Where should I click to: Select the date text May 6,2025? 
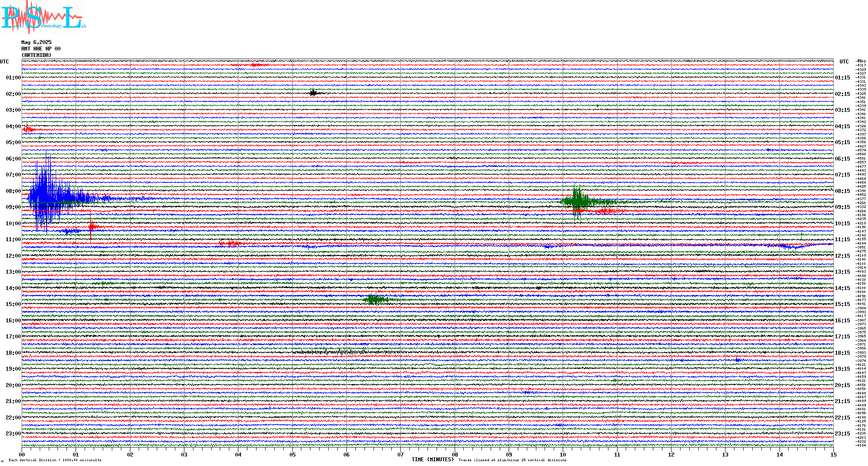[36, 42]
